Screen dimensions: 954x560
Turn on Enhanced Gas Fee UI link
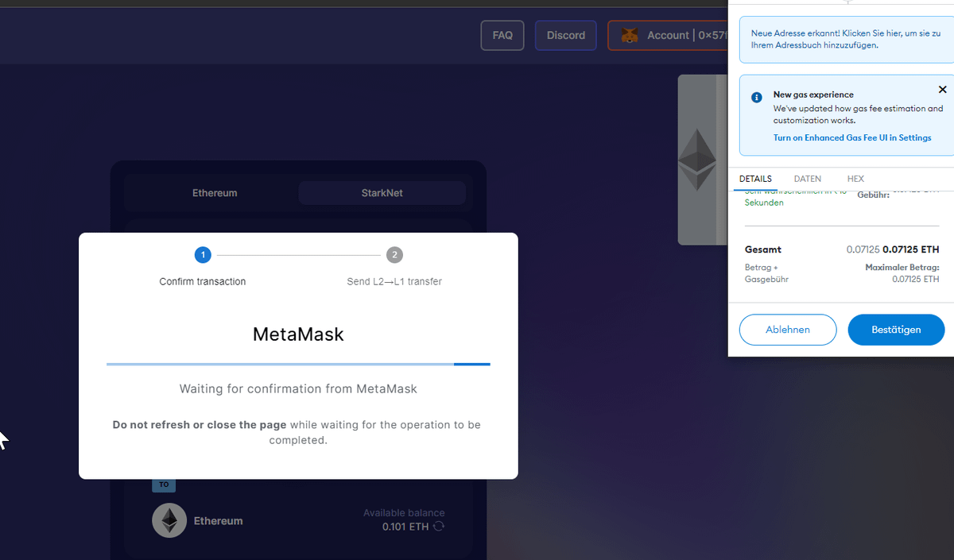point(852,137)
